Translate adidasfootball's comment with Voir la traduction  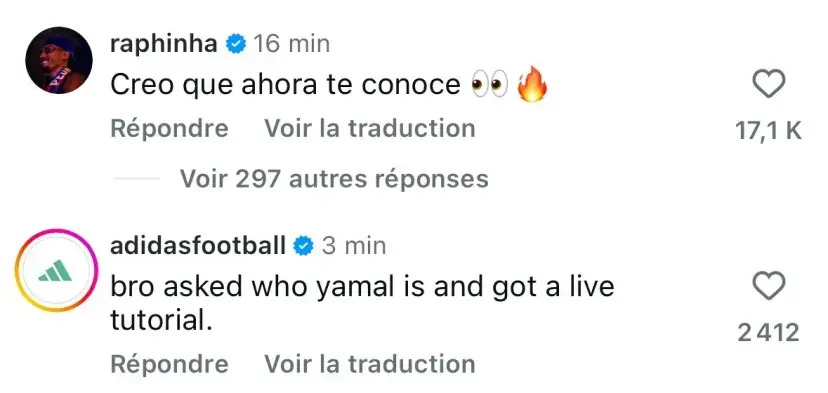[370, 364]
